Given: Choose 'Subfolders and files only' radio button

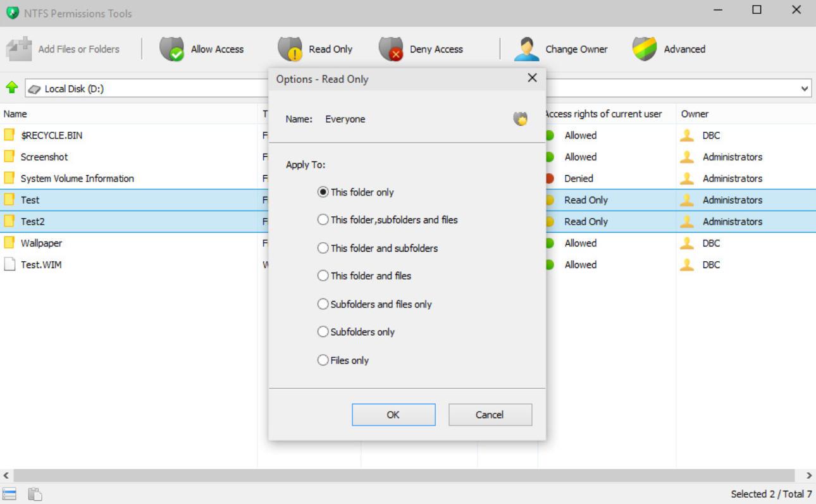Looking at the screenshot, I should tap(323, 304).
